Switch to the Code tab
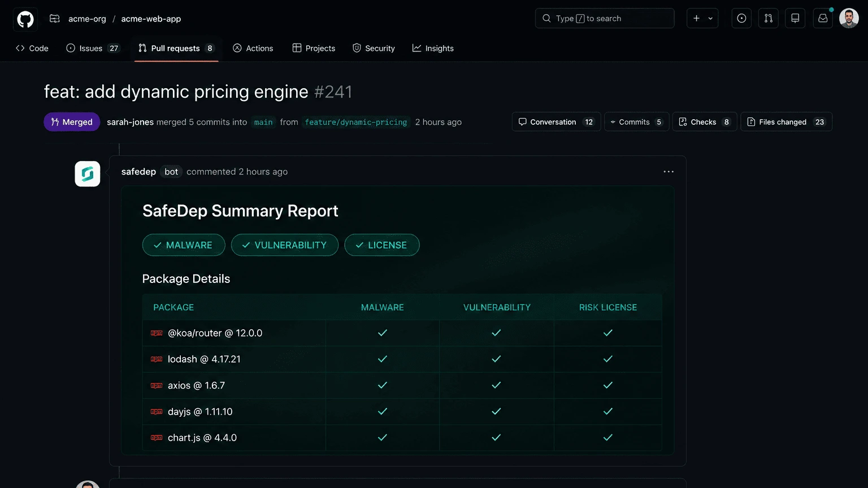Screen dimensions: 868x488 pyautogui.click(x=32, y=49)
